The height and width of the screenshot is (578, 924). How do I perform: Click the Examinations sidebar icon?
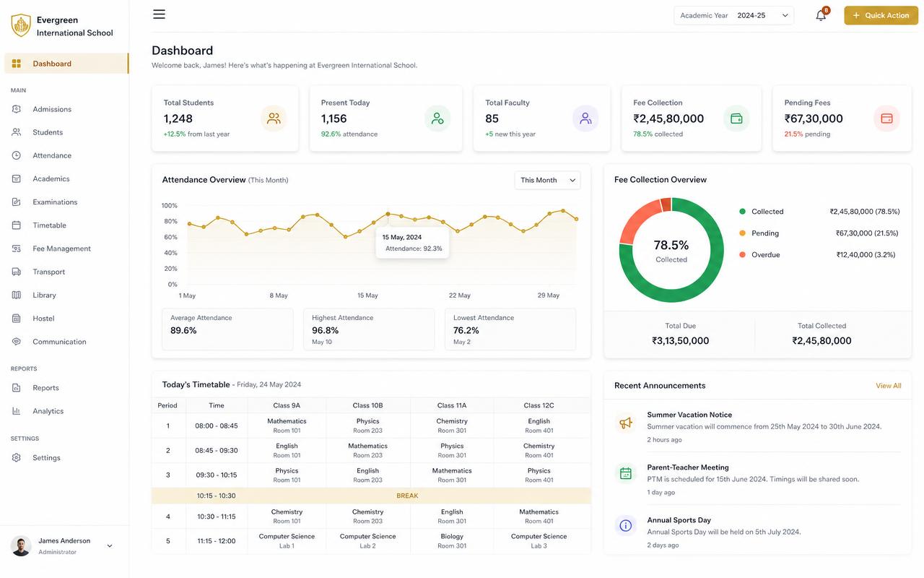(x=17, y=202)
